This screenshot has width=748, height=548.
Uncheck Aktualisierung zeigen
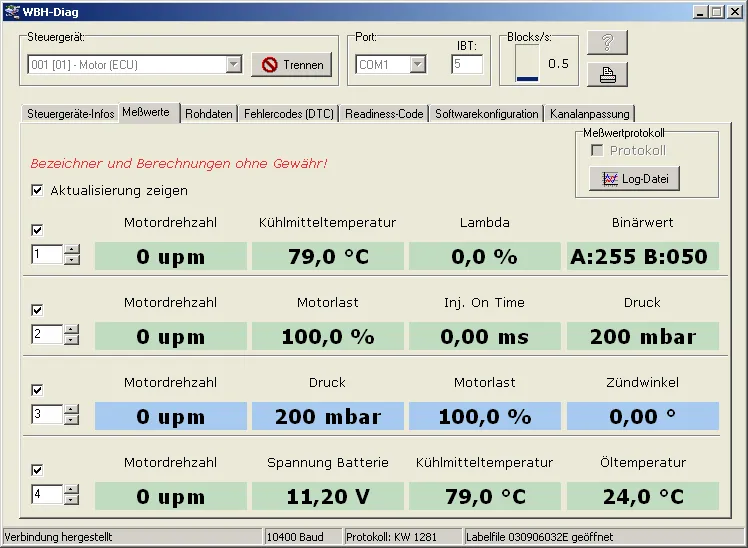[37, 190]
